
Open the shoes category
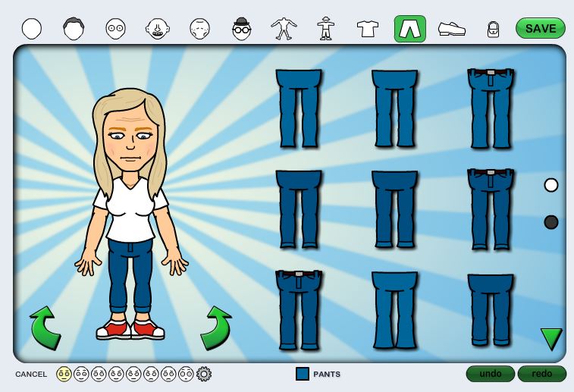452,29
